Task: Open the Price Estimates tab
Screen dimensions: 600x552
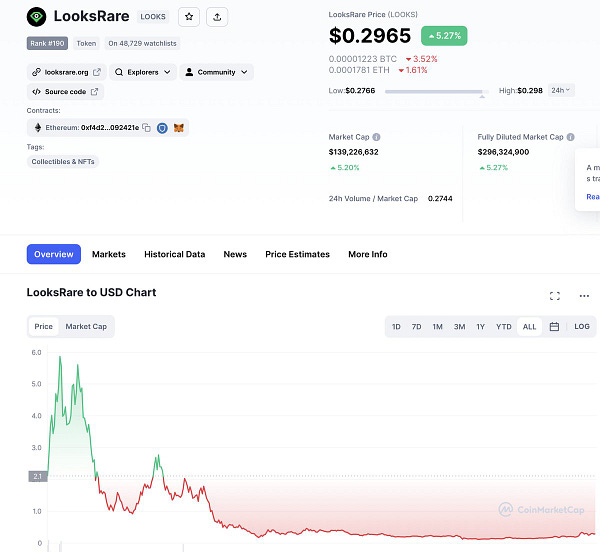Action: 297,254
